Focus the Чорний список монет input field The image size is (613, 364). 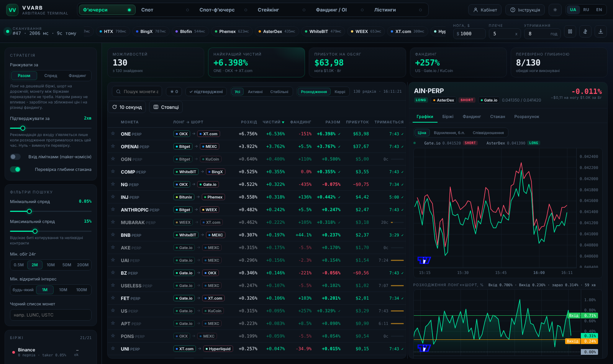pyautogui.click(x=51, y=315)
